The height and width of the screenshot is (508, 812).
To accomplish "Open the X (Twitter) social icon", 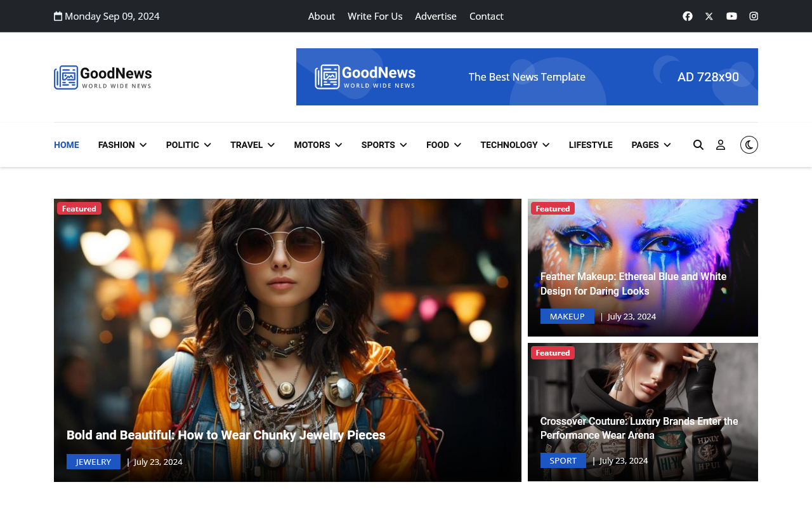I will 709,16.
